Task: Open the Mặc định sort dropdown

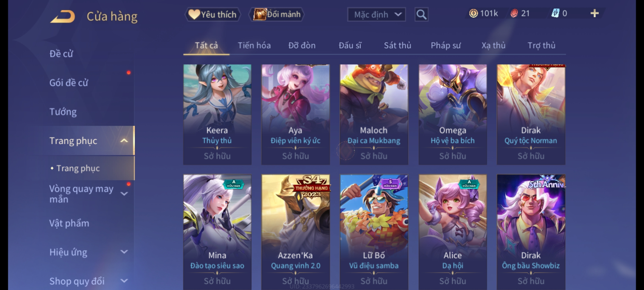Action: pyautogui.click(x=376, y=15)
